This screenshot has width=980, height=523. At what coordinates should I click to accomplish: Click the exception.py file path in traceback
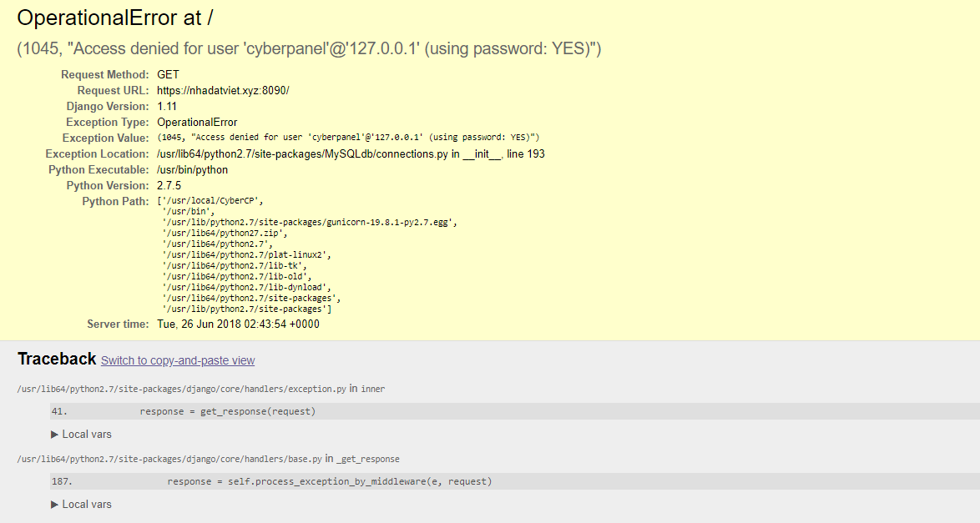point(181,389)
